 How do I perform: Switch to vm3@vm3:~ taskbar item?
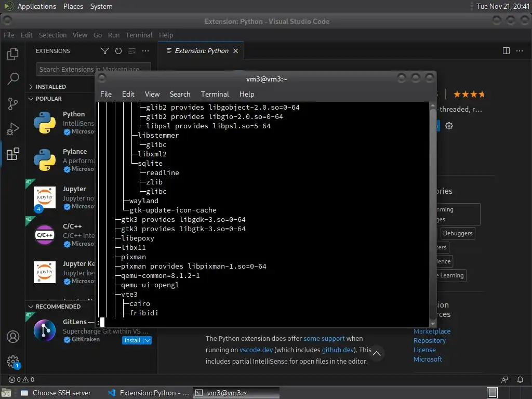pyautogui.click(x=236, y=393)
